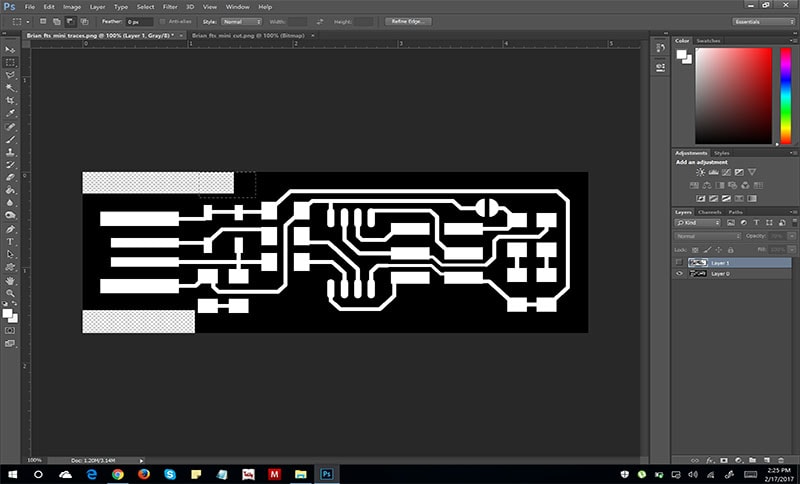Image resolution: width=800 pixels, height=484 pixels.
Task: Select the Move tool
Action: tap(10, 49)
